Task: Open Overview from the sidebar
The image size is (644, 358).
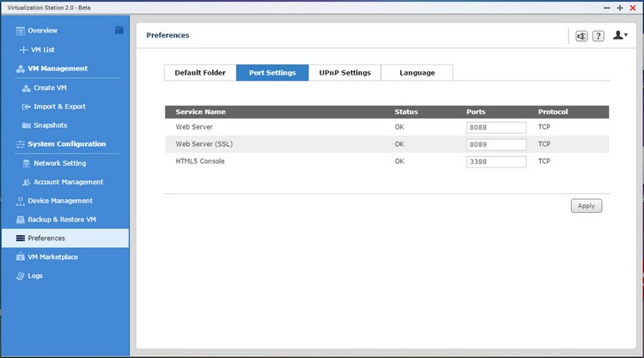Action: pos(37,30)
